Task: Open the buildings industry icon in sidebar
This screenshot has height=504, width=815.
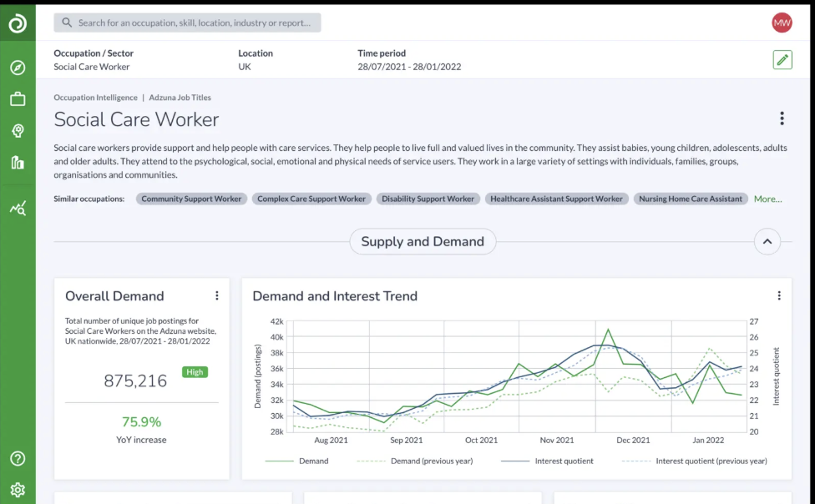Action: 18,163
